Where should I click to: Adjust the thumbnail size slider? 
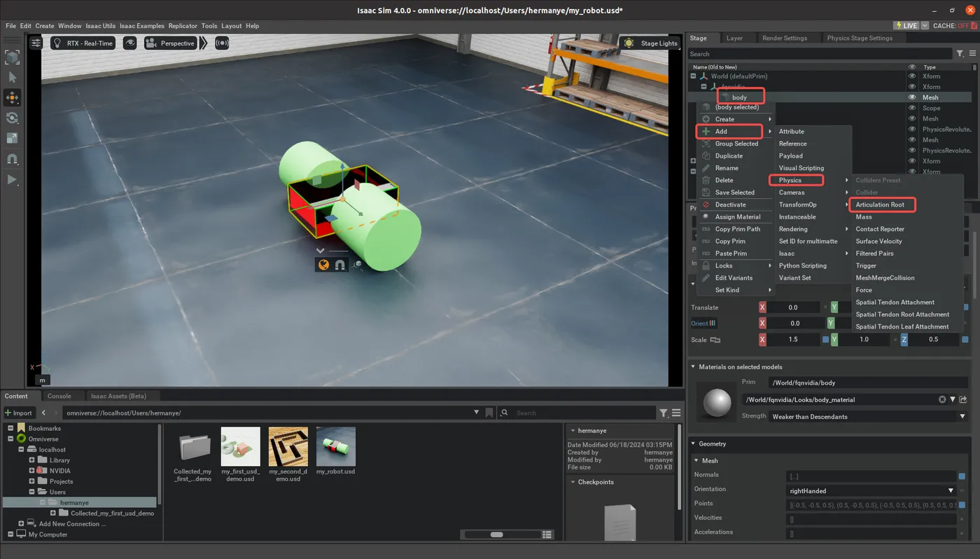(496, 534)
